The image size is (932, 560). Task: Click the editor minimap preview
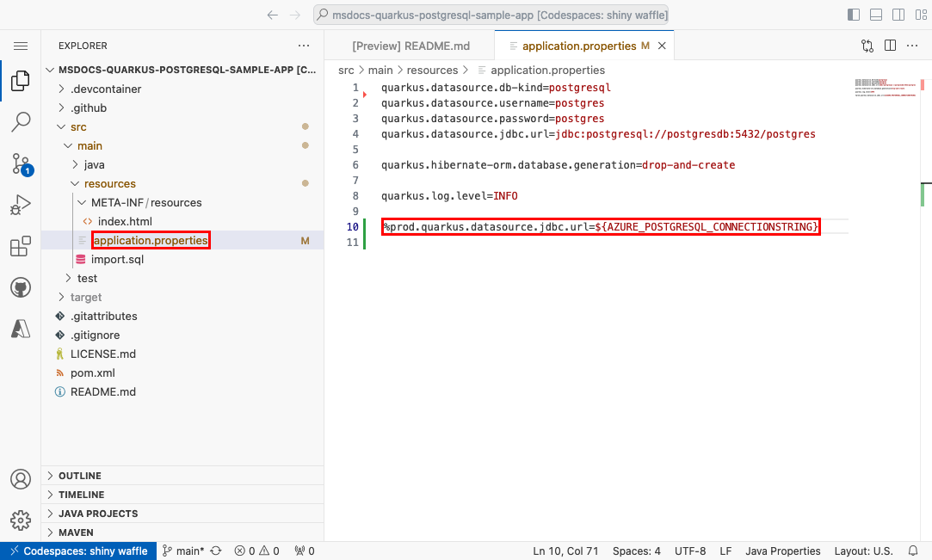coord(886,87)
